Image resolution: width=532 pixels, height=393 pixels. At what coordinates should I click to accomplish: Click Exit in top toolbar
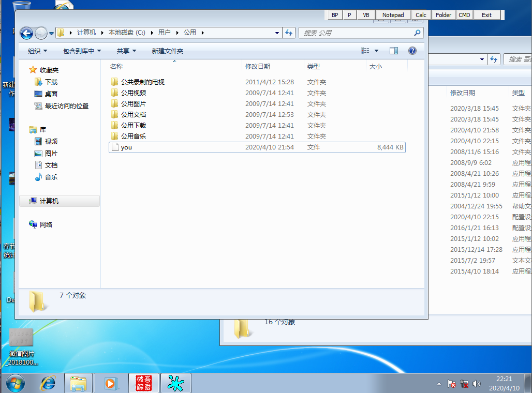click(x=486, y=15)
